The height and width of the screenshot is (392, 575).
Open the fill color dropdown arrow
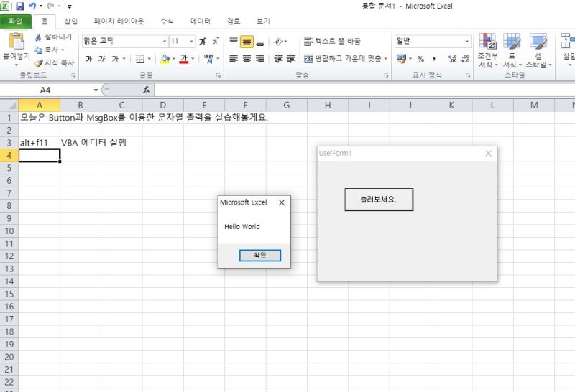174,59
